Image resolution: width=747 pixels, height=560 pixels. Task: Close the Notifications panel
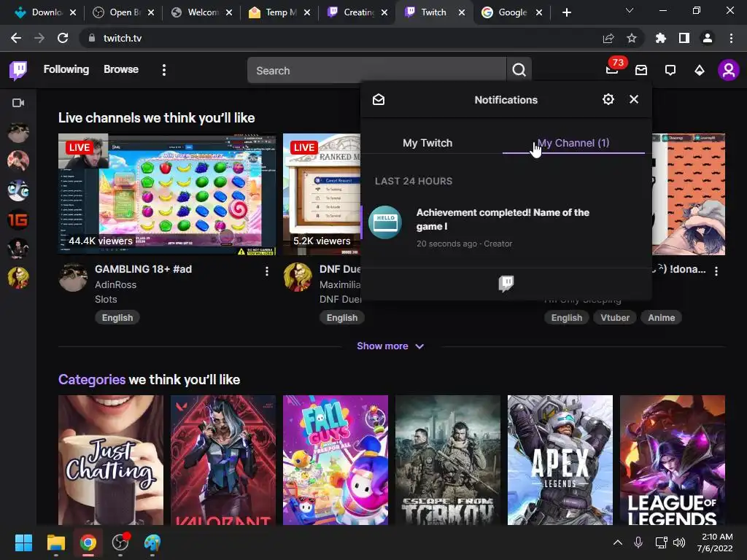tap(634, 99)
